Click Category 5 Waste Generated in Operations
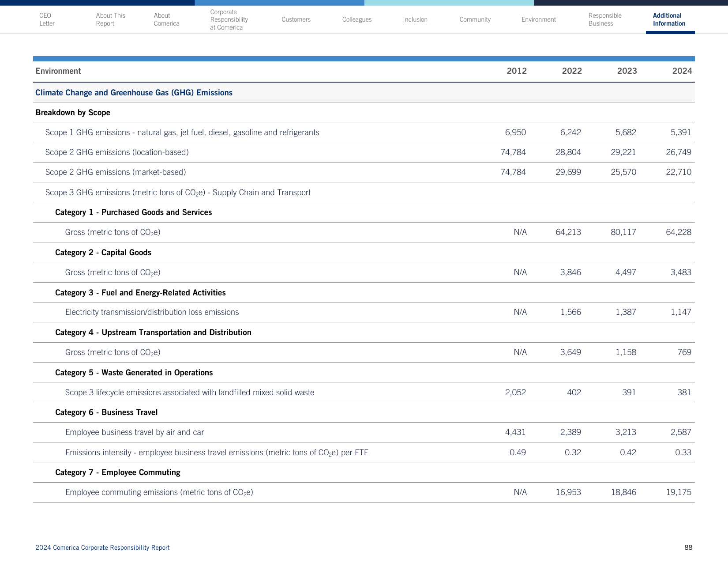This screenshot has height=563, width=728. click(x=134, y=373)
